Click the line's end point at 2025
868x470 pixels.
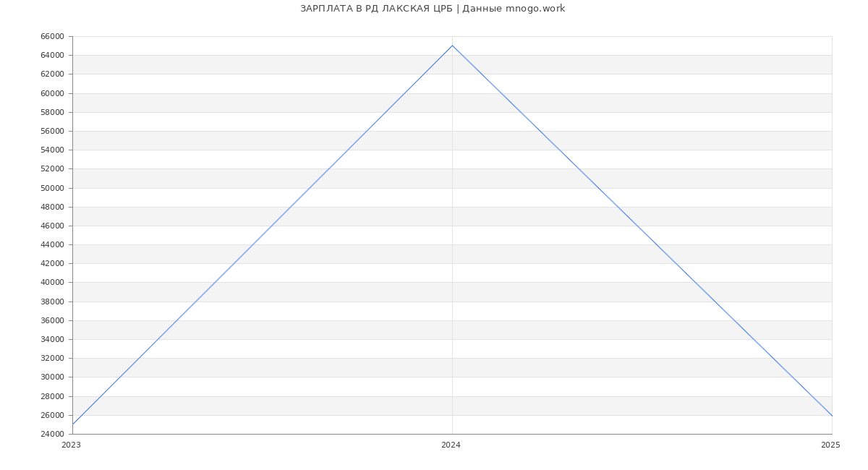click(831, 416)
